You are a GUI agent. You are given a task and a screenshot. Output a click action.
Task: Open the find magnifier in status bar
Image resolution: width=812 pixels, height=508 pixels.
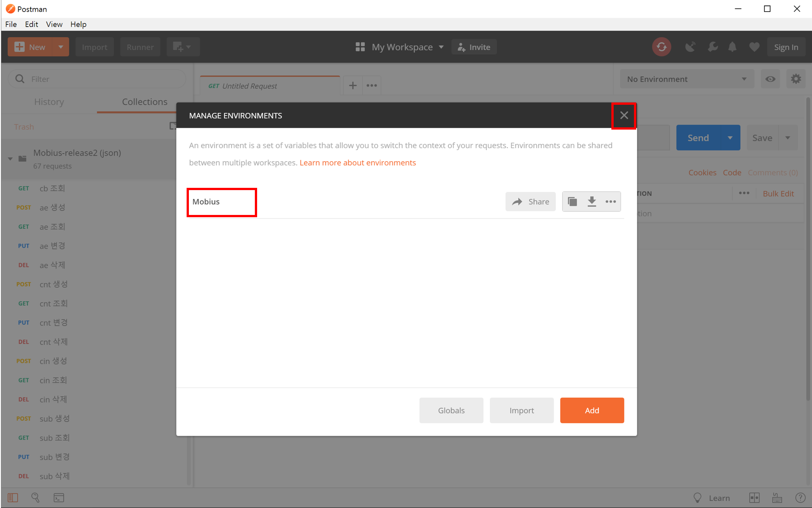[35, 498]
